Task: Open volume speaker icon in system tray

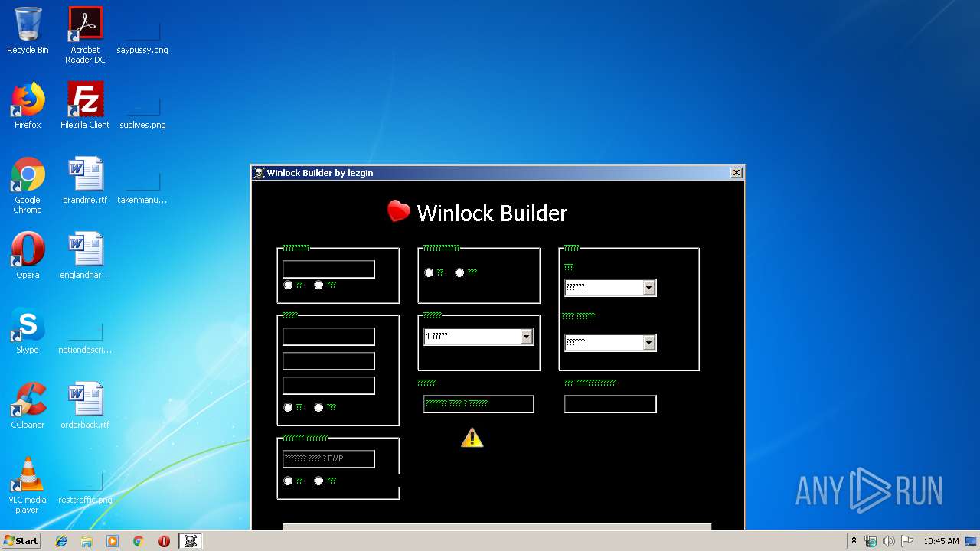Action: 889,541
